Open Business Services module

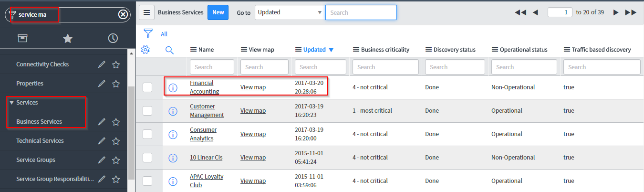coord(39,122)
